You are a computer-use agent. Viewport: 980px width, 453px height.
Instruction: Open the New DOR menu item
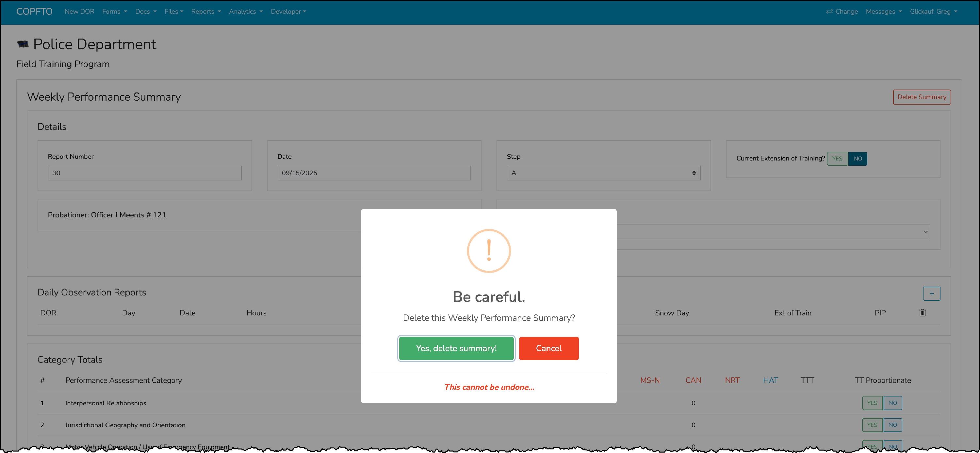[79, 11]
